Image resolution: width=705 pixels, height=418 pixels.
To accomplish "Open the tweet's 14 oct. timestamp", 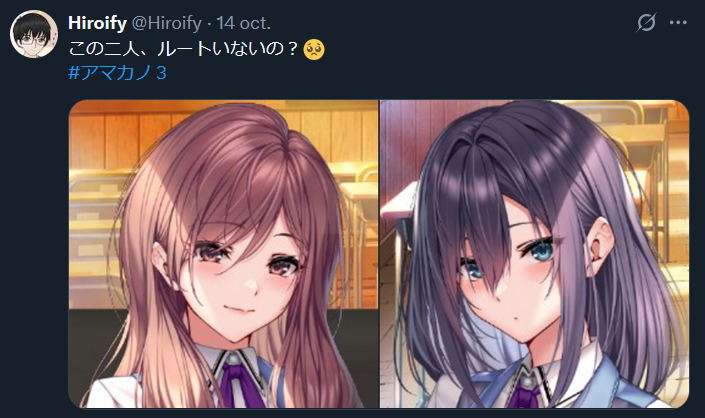I will click(244, 23).
